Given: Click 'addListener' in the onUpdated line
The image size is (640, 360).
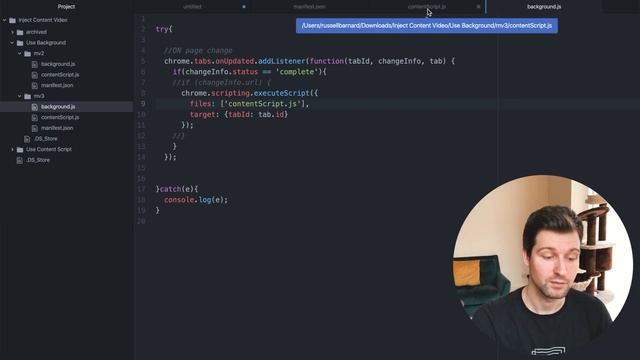Looking at the screenshot, I should pos(282,61).
